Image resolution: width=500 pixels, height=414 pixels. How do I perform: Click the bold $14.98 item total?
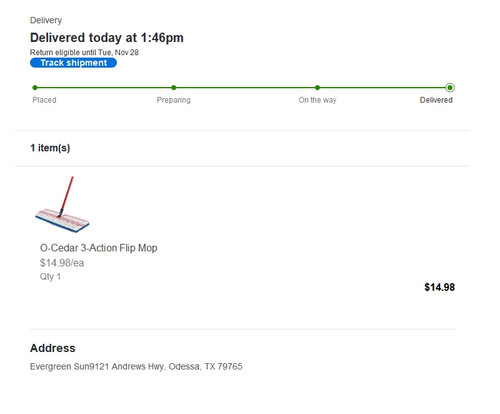point(439,287)
